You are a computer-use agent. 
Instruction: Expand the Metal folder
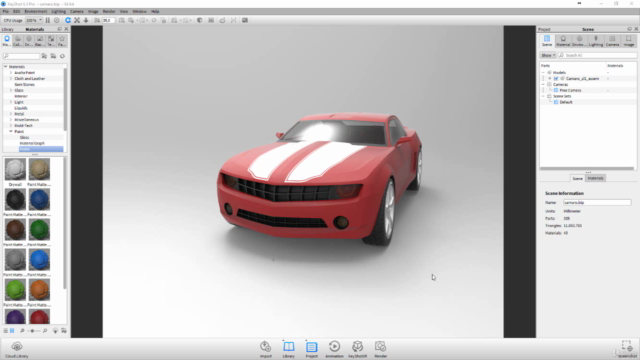point(11,114)
